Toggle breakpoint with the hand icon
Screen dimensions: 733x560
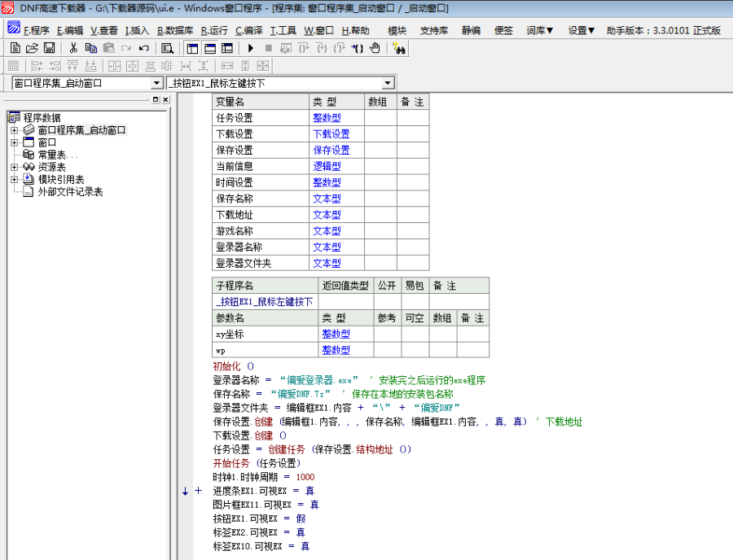375,48
